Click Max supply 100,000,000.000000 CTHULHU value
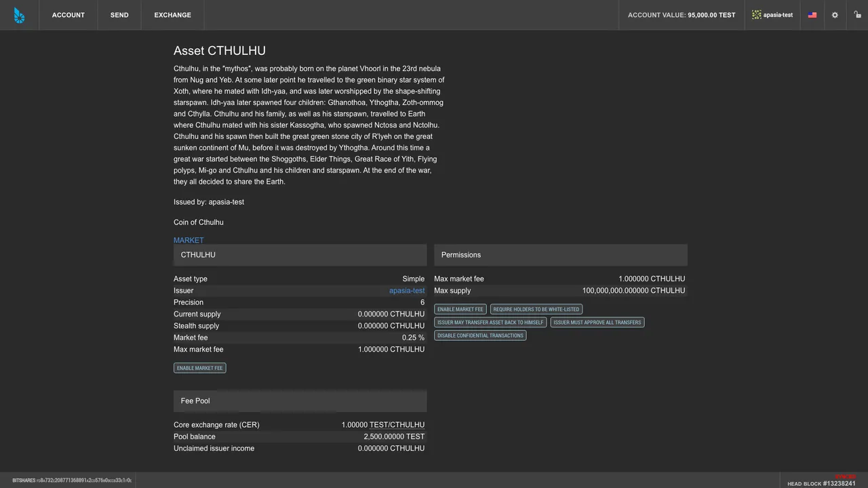 pos(633,291)
